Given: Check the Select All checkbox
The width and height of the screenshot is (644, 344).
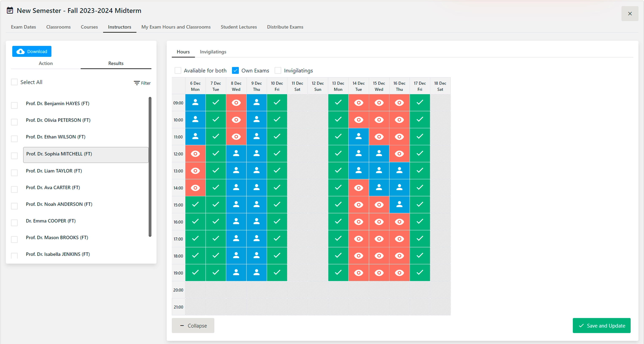Looking at the screenshot, I should [x=14, y=82].
